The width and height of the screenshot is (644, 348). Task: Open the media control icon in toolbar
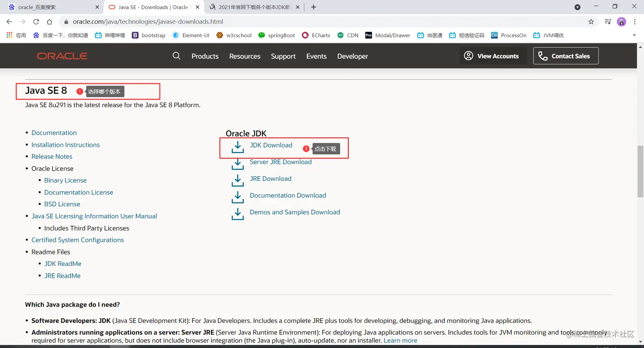(608, 22)
